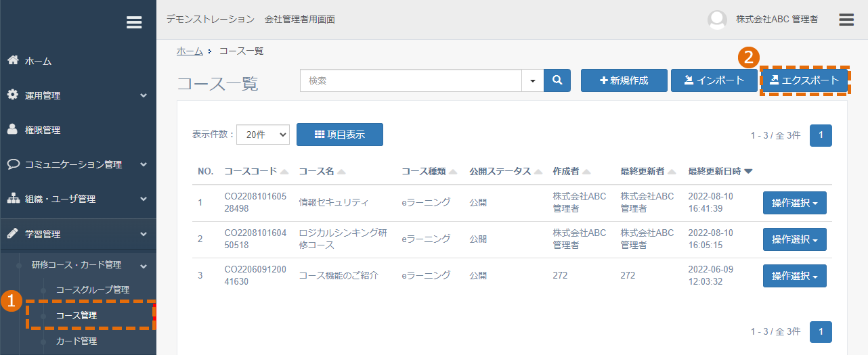Screen dimensions: 868x355
Task: Sort by コースコード column arrow
Action: (x=284, y=172)
